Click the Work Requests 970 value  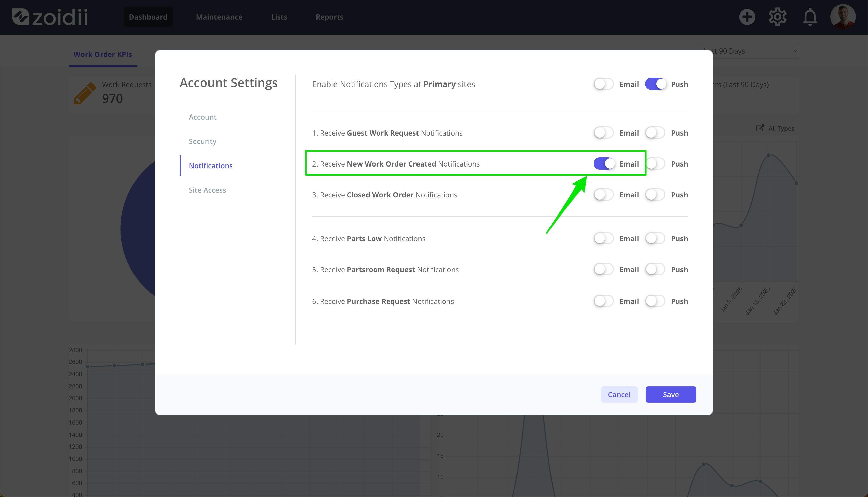112,99
